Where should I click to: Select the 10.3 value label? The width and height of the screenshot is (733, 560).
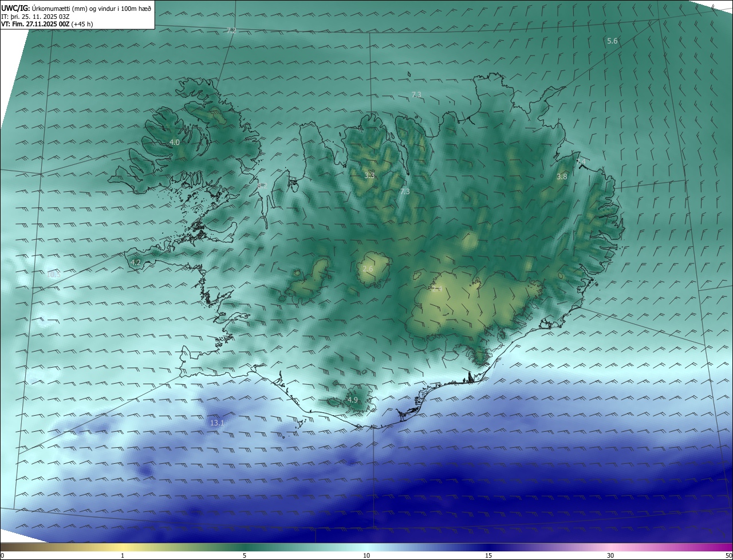tap(54, 275)
